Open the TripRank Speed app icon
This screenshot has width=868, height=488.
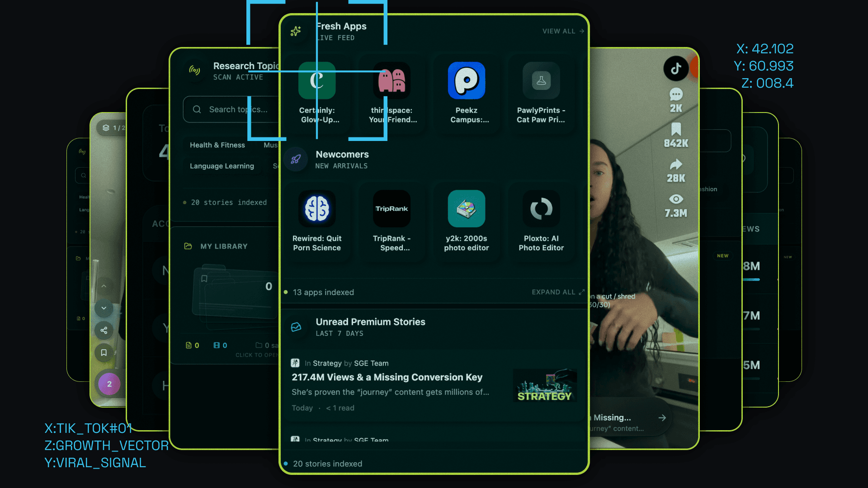point(392,209)
